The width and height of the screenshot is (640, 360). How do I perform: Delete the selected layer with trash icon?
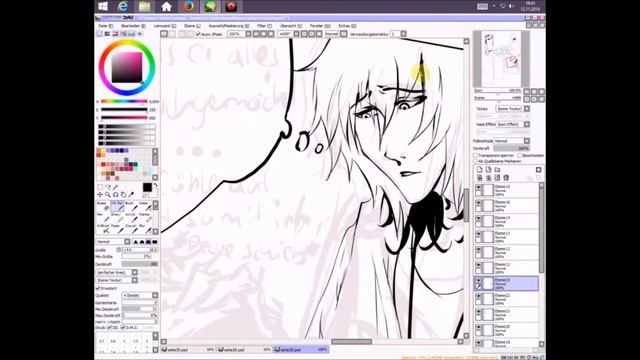[506, 178]
